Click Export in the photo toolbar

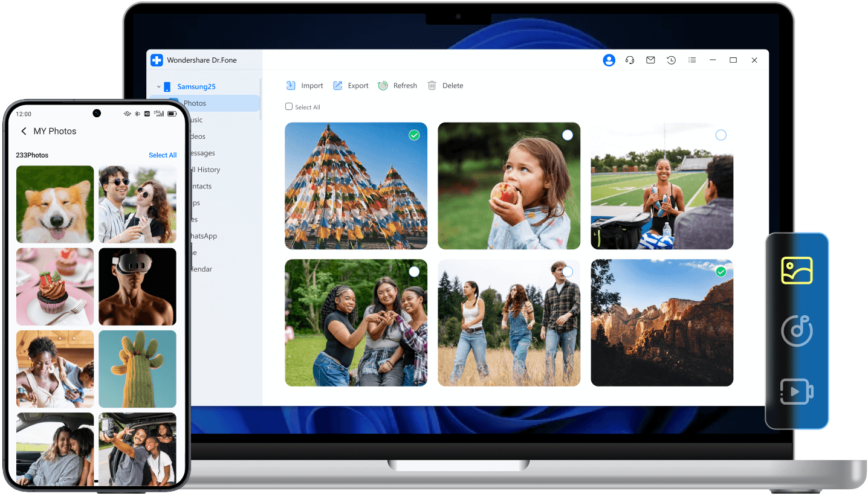pyautogui.click(x=351, y=86)
